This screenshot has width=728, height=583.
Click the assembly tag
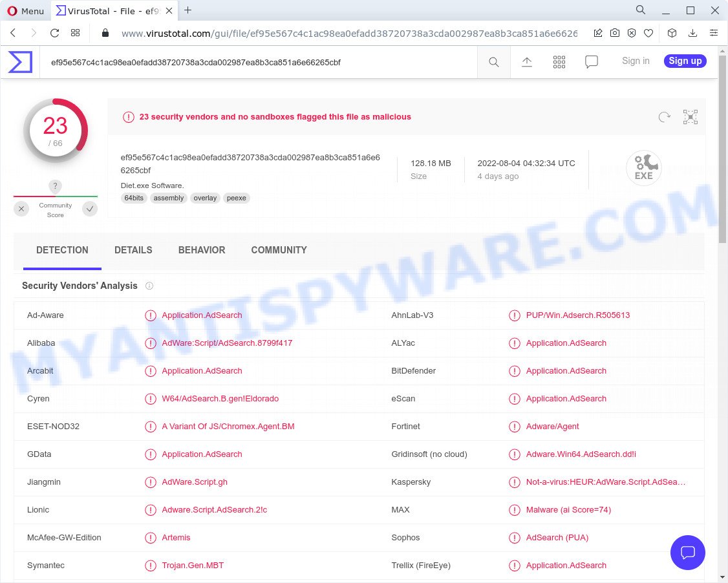click(x=169, y=198)
